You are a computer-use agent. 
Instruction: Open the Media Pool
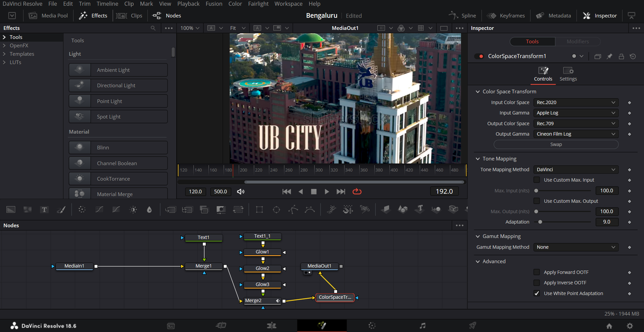coord(48,16)
